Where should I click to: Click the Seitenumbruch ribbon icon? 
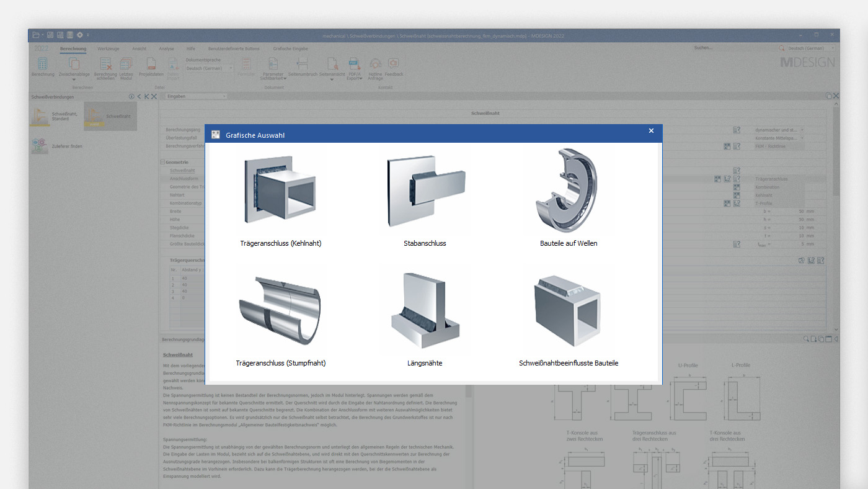tap(302, 67)
